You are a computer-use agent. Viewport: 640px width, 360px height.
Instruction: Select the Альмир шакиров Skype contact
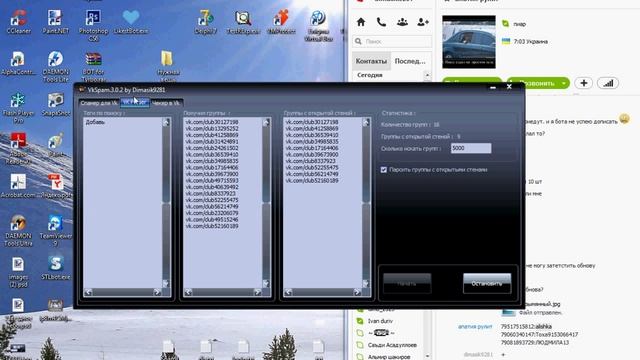pyautogui.click(x=388, y=357)
